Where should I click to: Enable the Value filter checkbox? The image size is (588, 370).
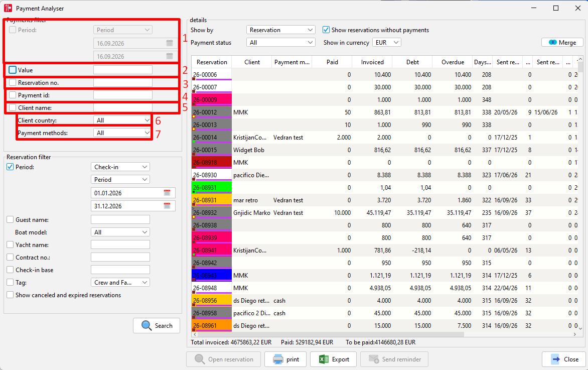(13, 70)
